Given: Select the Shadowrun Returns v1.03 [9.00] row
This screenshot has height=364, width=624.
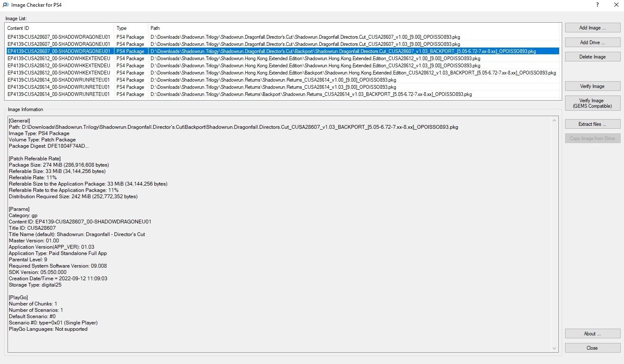Looking at the screenshot, I should click(x=282, y=87).
